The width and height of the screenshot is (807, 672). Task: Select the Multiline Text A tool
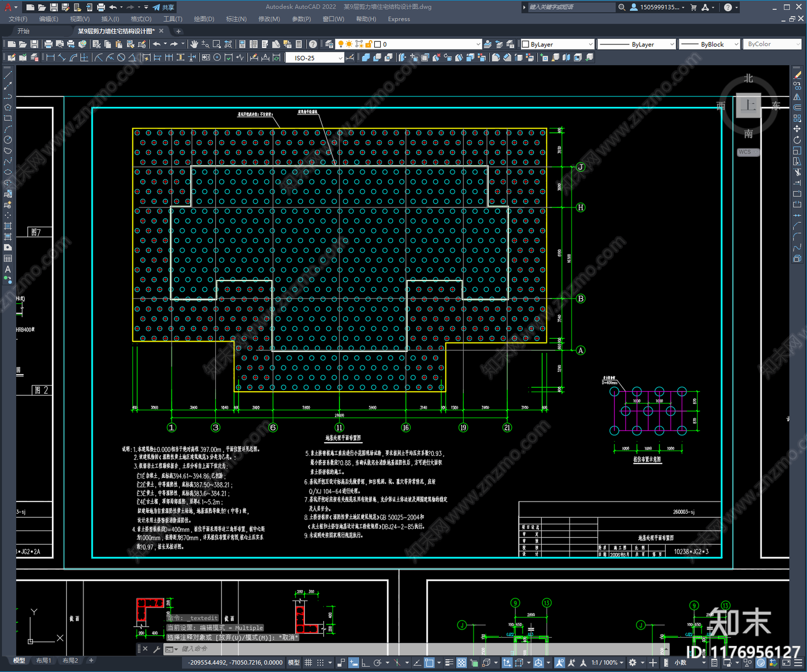tap(8, 269)
